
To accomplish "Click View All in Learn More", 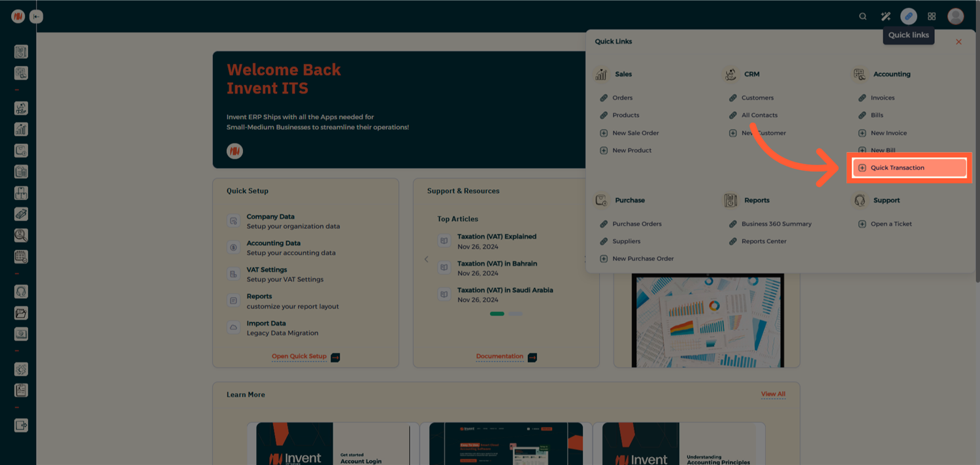I will pyautogui.click(x=773, y=394).
